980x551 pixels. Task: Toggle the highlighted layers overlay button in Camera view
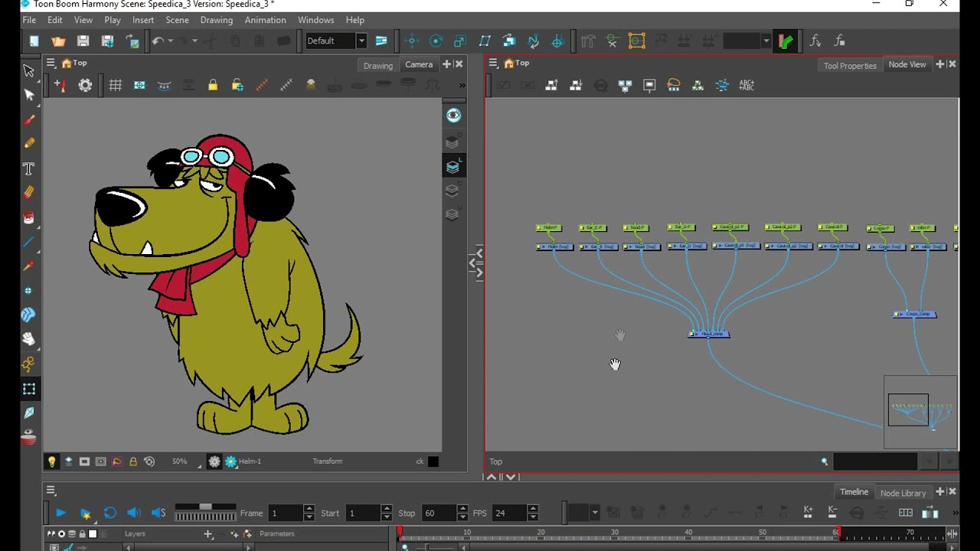click(x=454, y=166)
